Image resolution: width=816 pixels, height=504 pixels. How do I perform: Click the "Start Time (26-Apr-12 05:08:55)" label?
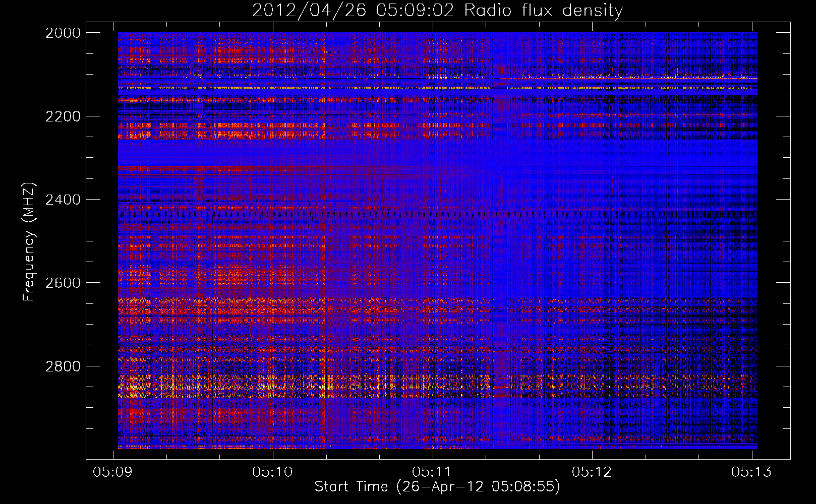[437, 487]
